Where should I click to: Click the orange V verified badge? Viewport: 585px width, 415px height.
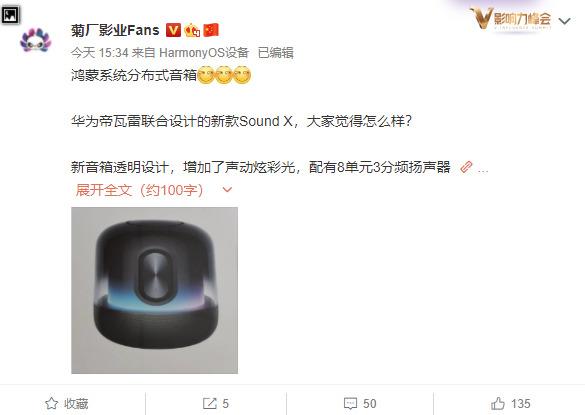tap(173, 30)
